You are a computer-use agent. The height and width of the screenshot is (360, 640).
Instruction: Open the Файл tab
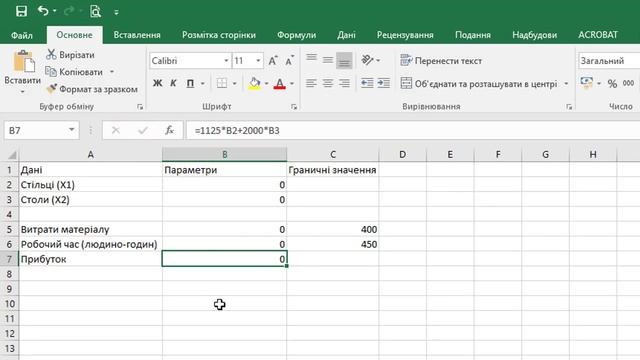click(22, 35)
